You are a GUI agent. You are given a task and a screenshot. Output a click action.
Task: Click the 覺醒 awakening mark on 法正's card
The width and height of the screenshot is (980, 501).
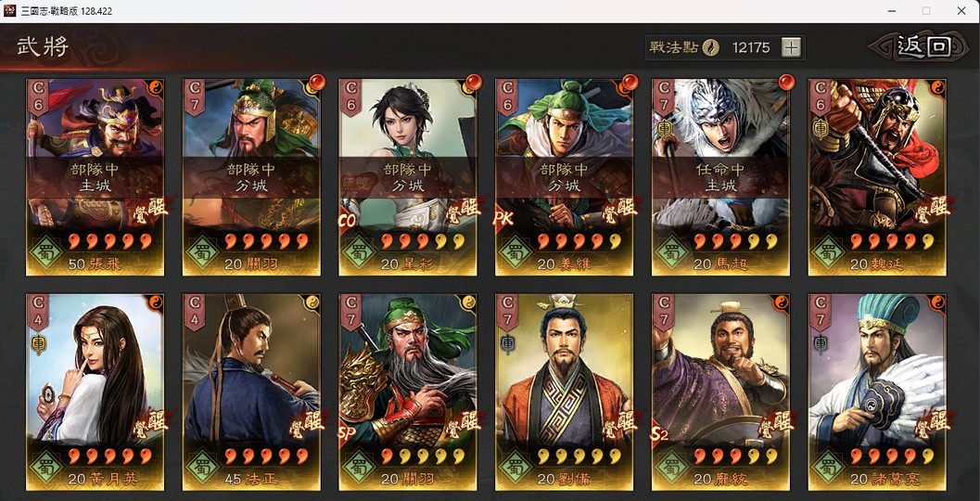(x=306, y=424)
